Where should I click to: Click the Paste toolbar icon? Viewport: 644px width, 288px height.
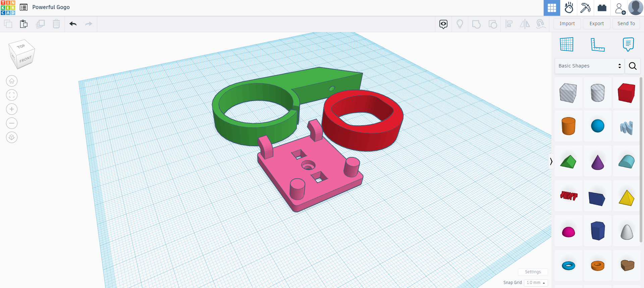[x=24, y=24]
